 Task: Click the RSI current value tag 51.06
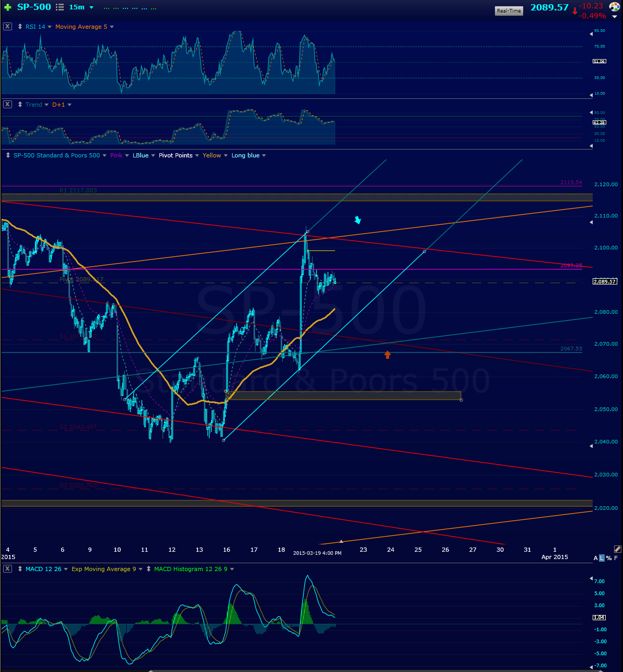(599, 61)
